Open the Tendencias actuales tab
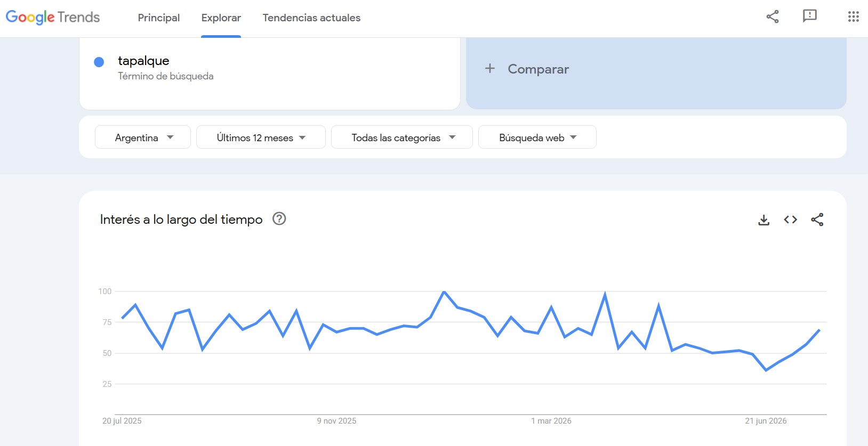The image size is (868, 446). 311,18
